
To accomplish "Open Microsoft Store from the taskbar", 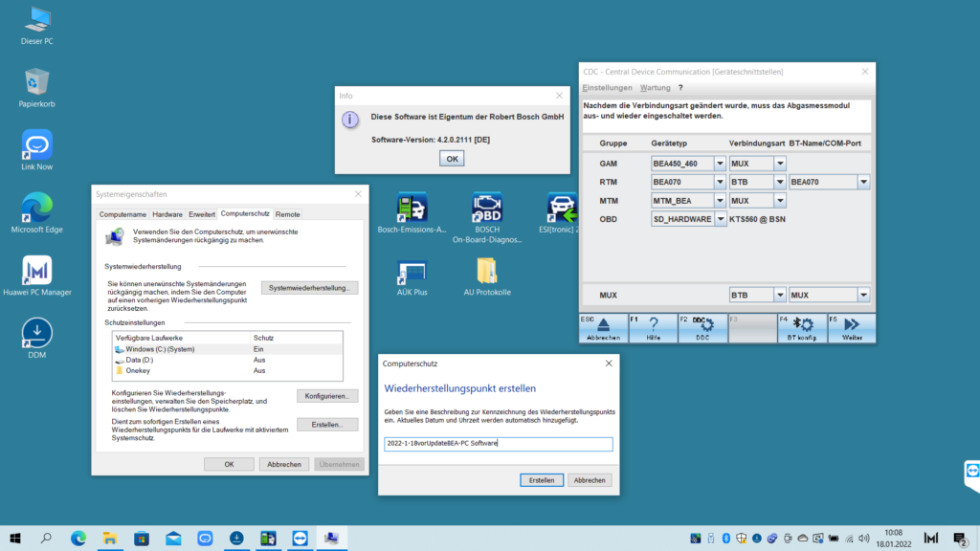I will coord(142,538).
